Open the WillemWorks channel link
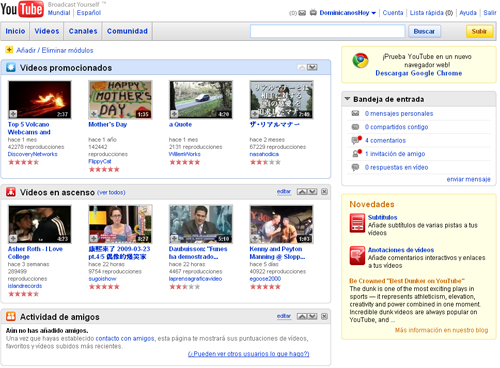500x368 pixels. coord(185,154)
